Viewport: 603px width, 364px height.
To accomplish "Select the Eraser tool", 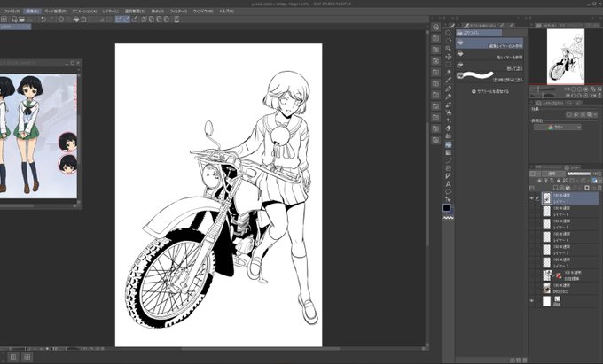I will point(448,128).
